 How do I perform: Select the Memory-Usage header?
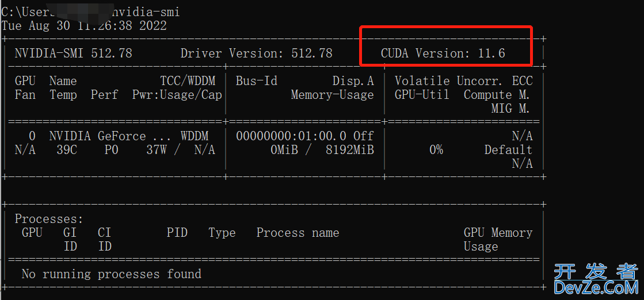coord(332,95)
